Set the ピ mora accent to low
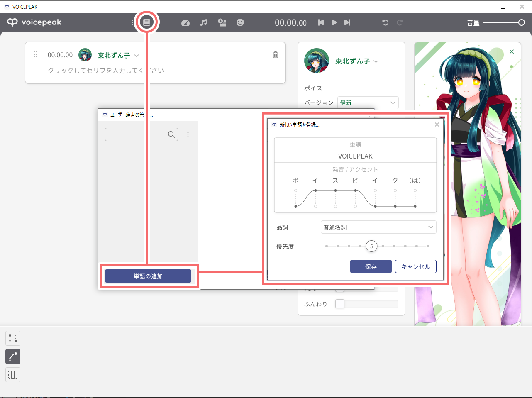 click(x=355, y=206)
